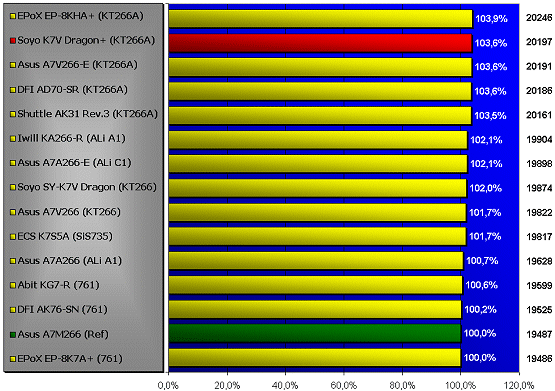Click the 100,0% axis tick label
The width and height of the screenshot is (555, 391).
click(x=460, y=385)
